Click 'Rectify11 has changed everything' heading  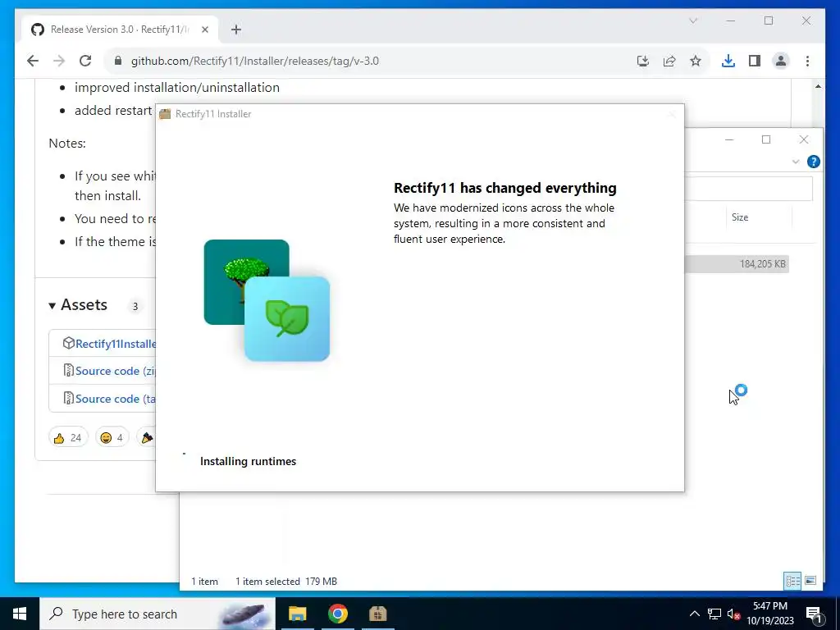click(x=505, y=188)
